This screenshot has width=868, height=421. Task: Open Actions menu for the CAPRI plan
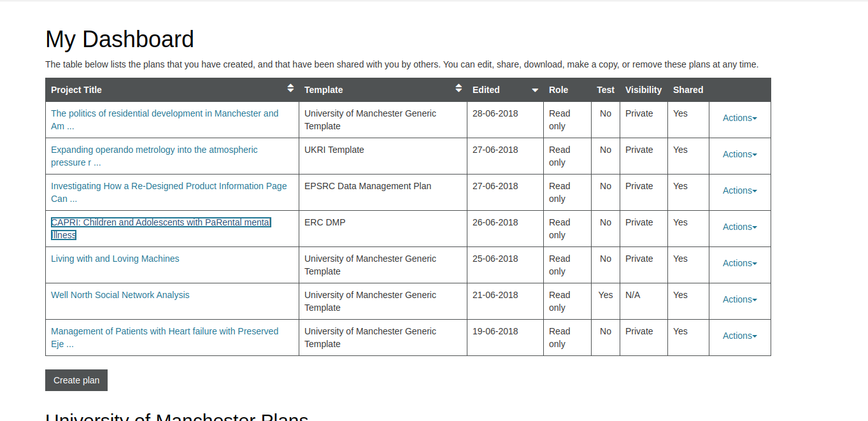coord(739,227)
